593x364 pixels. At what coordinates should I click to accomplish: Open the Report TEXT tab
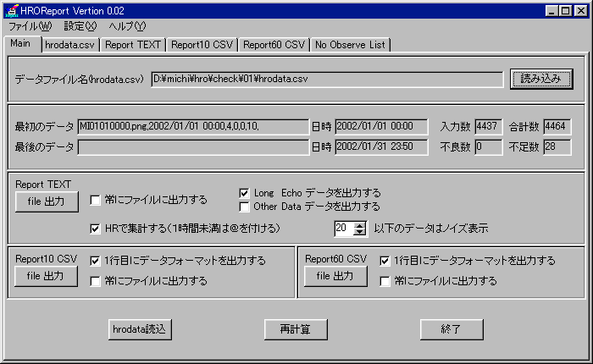point(133,45)
